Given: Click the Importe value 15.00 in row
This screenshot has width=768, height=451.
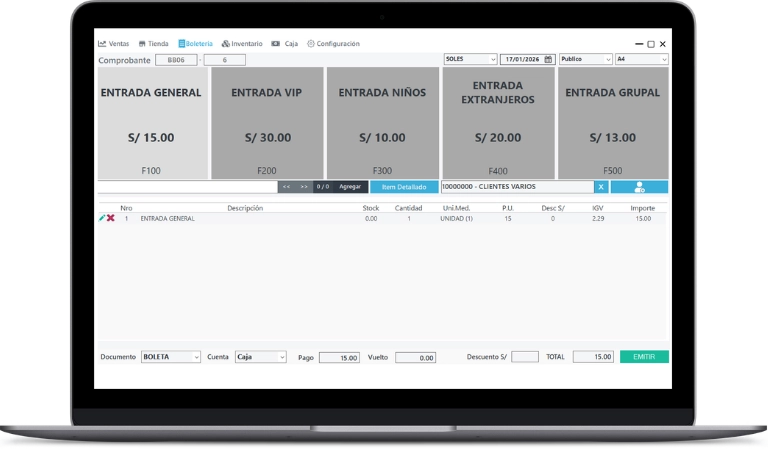Looking at the screenshot, I should [643, 218].
